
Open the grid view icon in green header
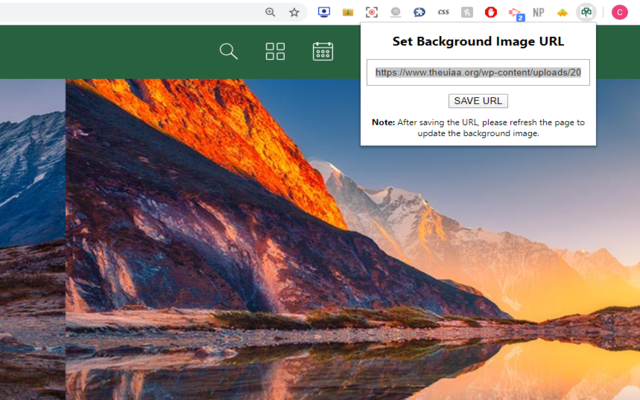275,51
